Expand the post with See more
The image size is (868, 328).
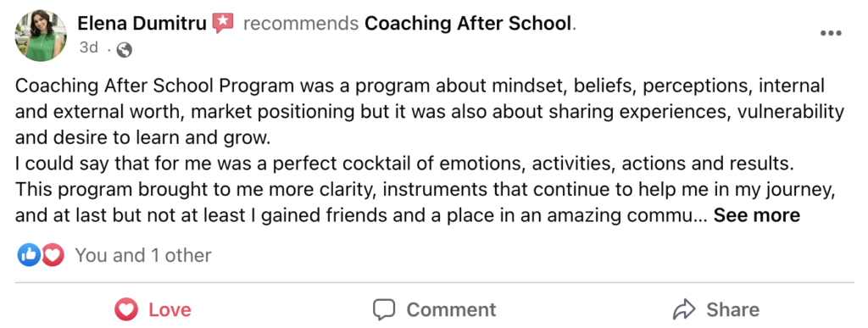point(757,215)
